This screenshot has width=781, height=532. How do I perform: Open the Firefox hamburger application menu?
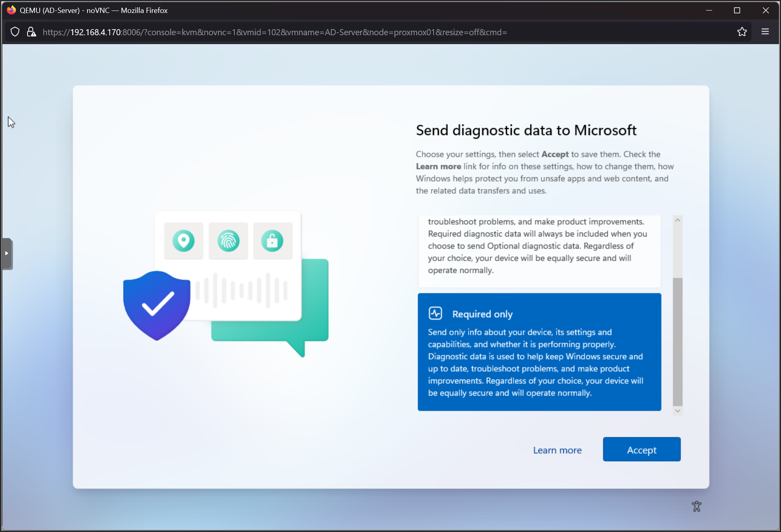[765, 32]
